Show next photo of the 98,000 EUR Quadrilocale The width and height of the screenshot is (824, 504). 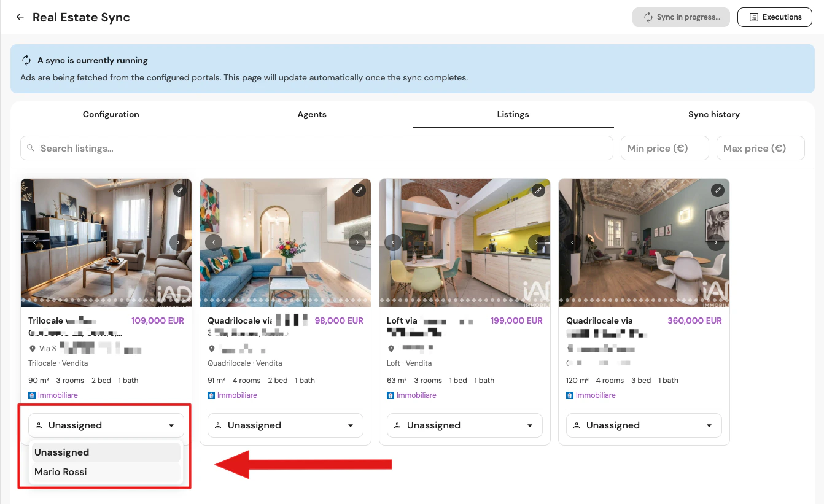(x=357, y=242)
